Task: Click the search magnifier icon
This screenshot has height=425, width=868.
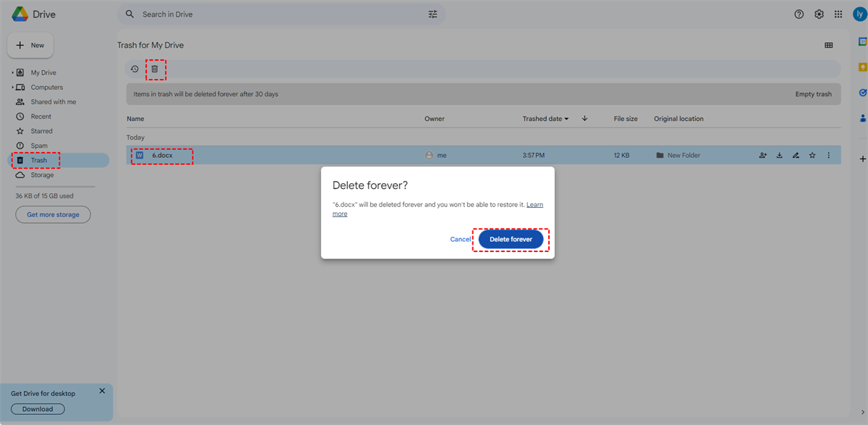Action: (x=130, y=14)
